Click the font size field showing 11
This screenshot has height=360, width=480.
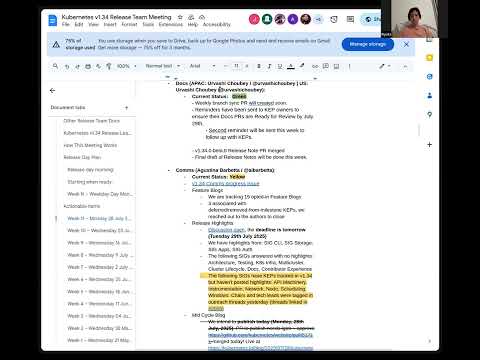tap(236, 66)
